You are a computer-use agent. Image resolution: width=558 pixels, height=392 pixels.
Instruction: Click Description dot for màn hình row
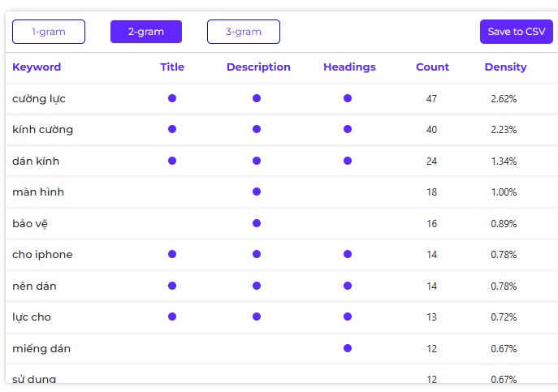(x=257, y=192)
